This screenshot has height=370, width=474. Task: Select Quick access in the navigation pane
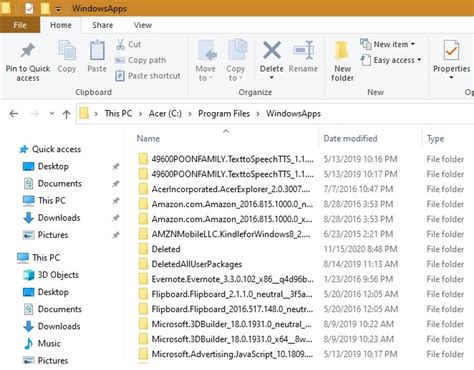point(50,149)
